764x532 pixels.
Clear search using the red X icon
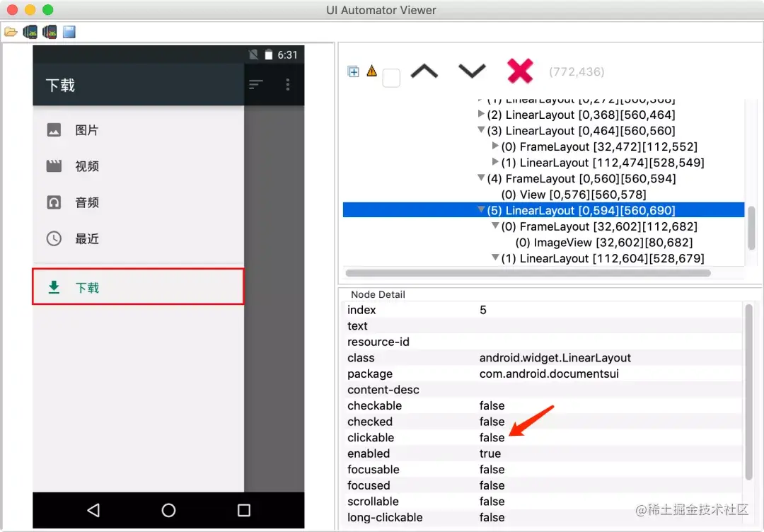point(520,71)
